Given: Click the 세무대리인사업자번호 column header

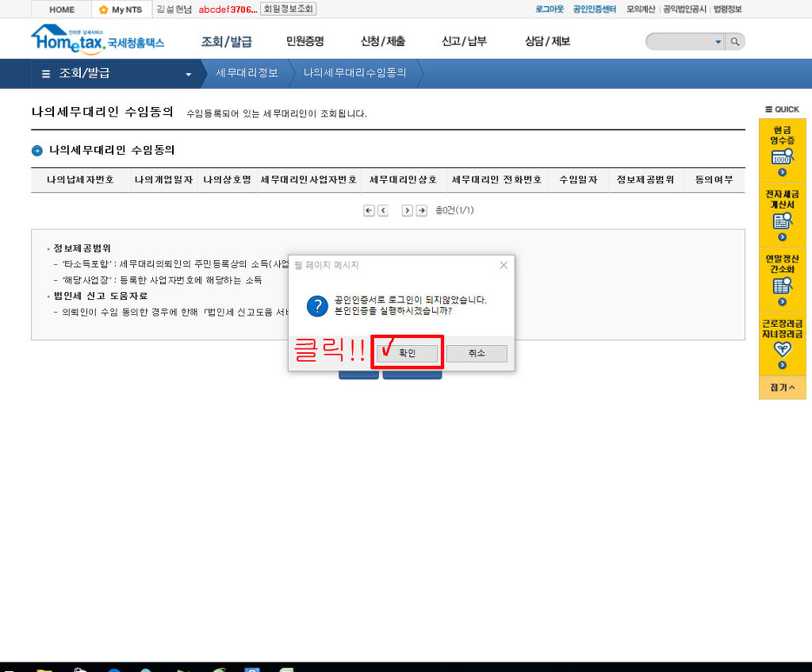Looking at the screenshot, I should (308, 180).
